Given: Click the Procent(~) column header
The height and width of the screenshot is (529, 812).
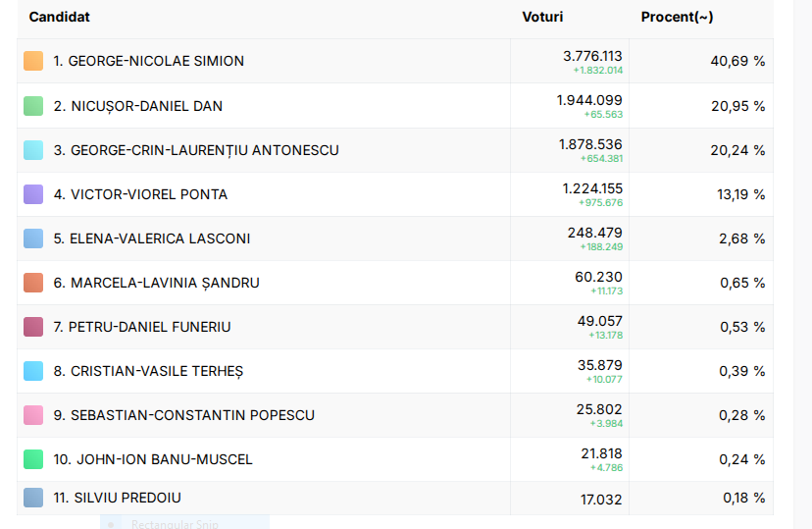Looking at the screenshot, I should coord(677,17).
